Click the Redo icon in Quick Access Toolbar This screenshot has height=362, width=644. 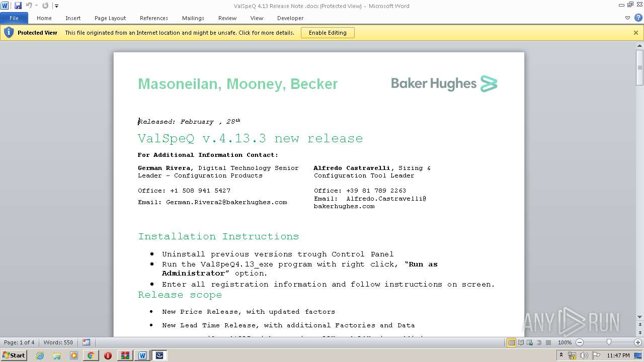coord(45,6)
